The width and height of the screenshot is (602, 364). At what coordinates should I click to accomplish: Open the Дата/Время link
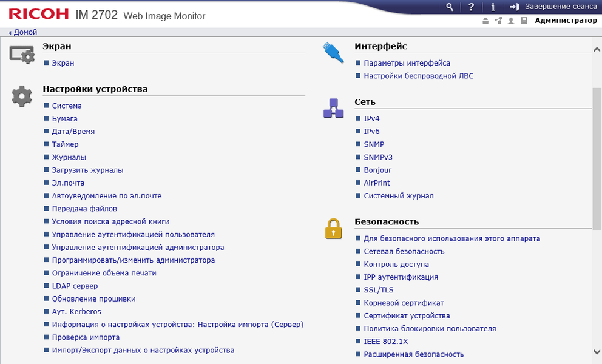coord(73,132)
